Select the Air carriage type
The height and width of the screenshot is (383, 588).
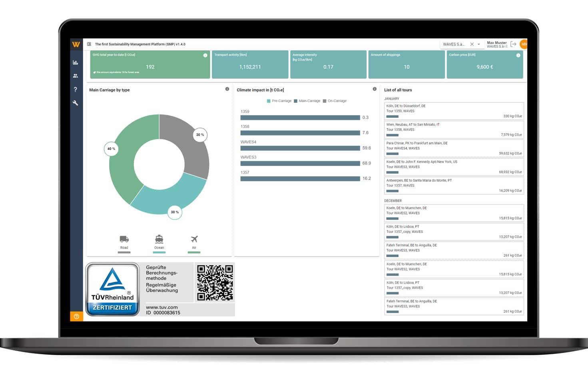[x=194, y=242]
